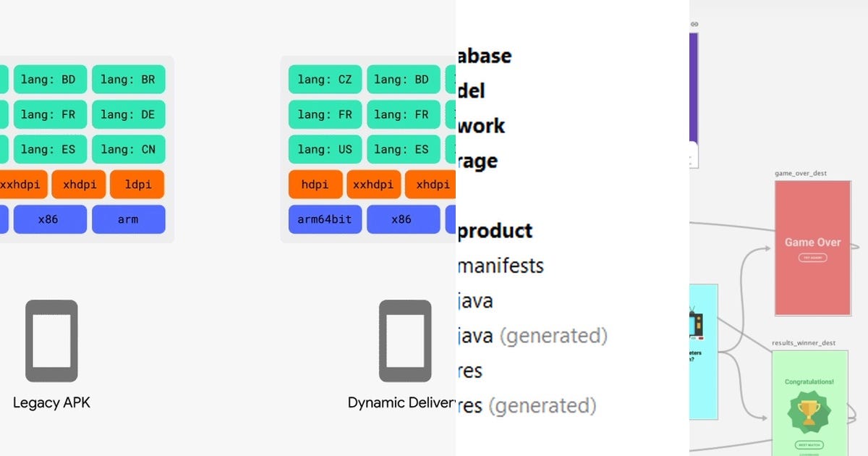Click the trophy icon on the Congratulations card

click(x=810, y=409)
